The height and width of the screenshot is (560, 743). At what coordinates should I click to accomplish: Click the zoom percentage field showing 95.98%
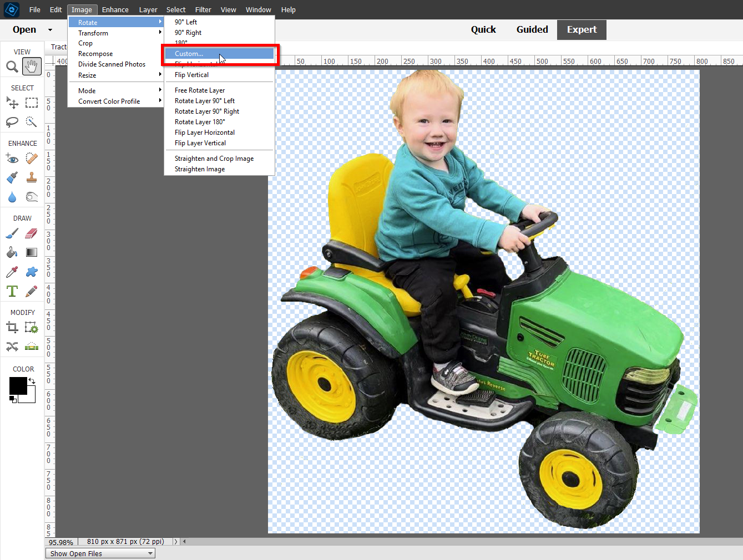pyautogui.click(x=60, y=542)
